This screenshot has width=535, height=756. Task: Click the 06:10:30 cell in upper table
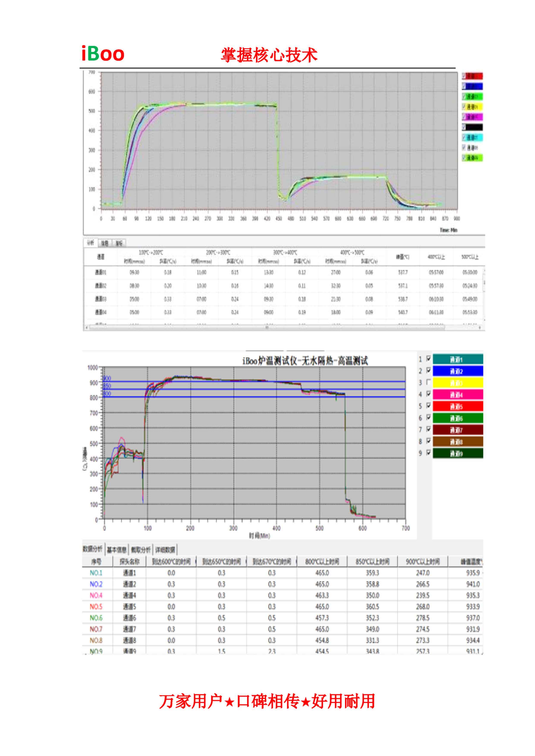pos(436,299)
